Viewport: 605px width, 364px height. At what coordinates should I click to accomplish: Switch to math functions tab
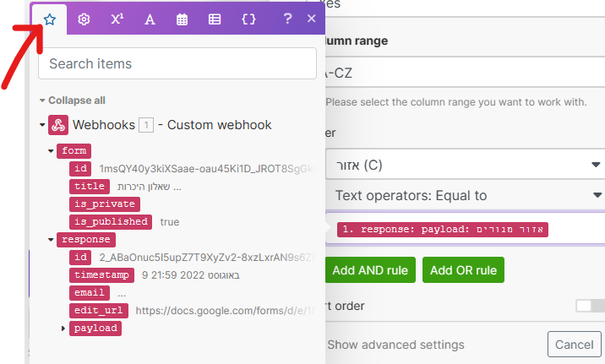(x=117, y=19)
